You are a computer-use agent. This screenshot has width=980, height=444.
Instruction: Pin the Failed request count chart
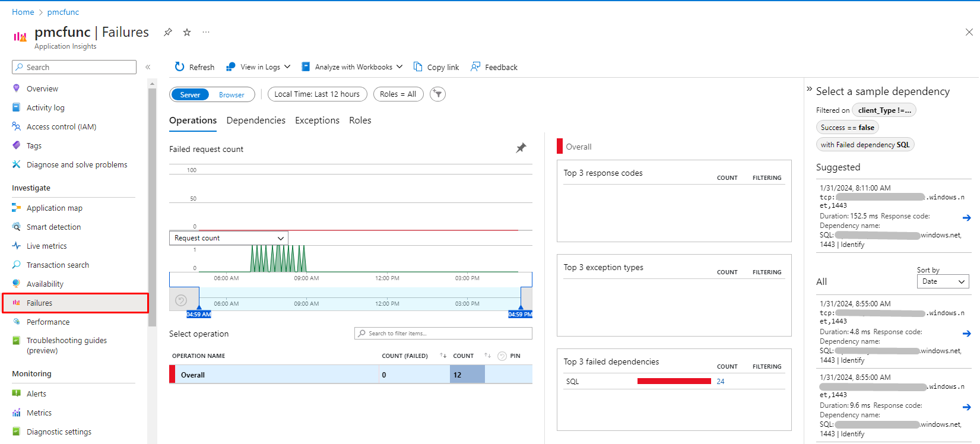521,148
